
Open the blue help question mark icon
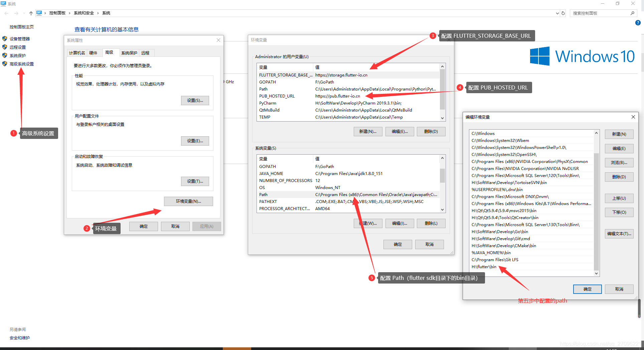coord(638,23)
